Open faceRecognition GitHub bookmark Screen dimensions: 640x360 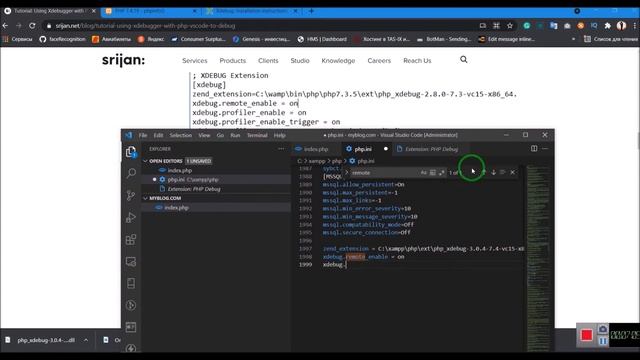tap(62, 39)
